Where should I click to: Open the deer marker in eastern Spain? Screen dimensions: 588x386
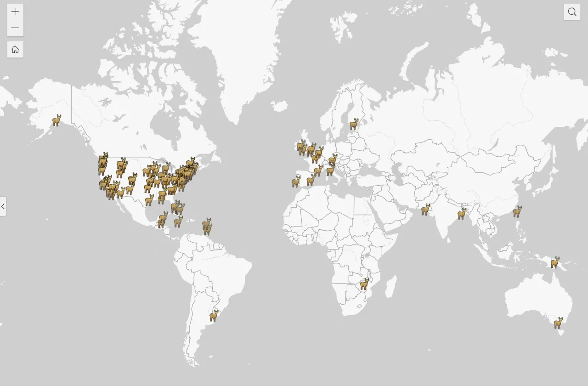pos(311,180)
